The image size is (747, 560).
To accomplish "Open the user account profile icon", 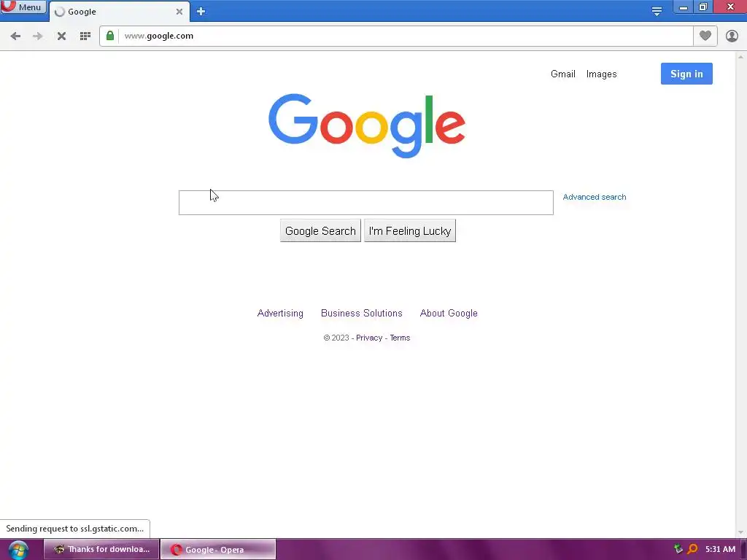I will point(732,36).
